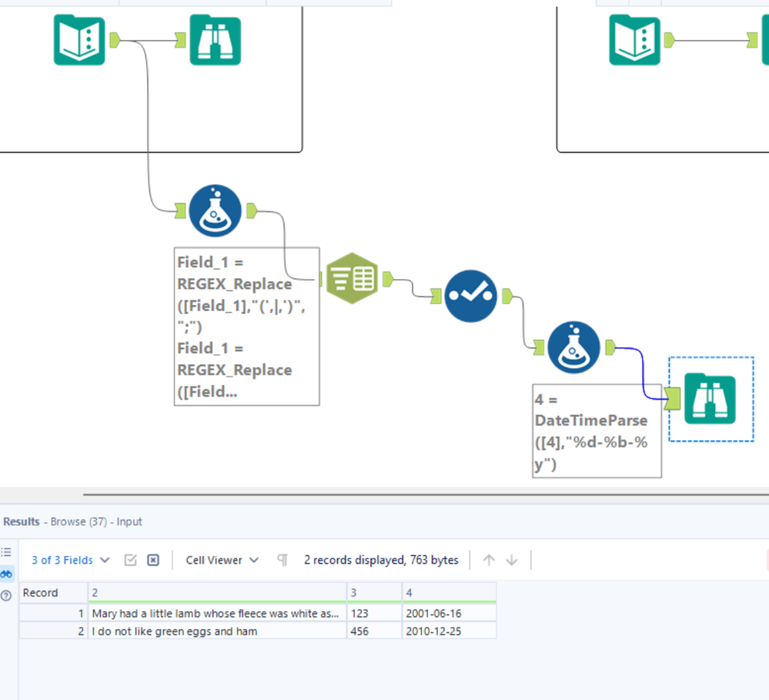Move to next record with down arrow
Viewport: 769px width, 700px height.
pos(512,560)
